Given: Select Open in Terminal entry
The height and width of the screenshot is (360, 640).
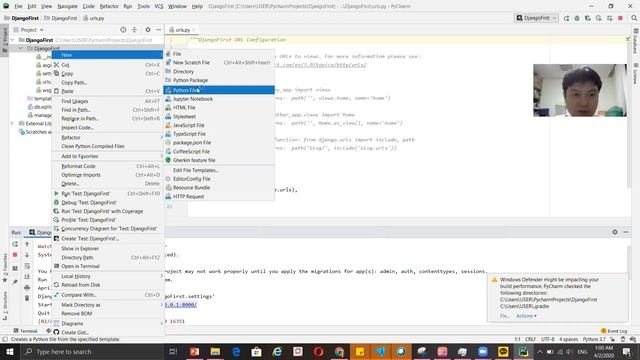Looking at the screenshot, I should pyautogui.click(x=107, y=266).
